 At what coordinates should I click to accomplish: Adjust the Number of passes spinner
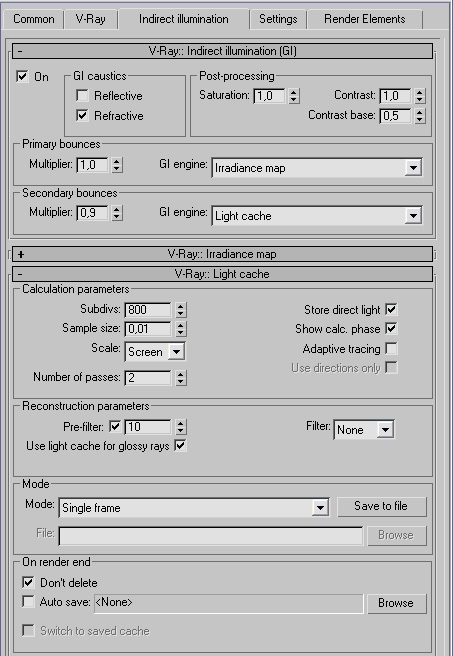[x=180, y=378]
